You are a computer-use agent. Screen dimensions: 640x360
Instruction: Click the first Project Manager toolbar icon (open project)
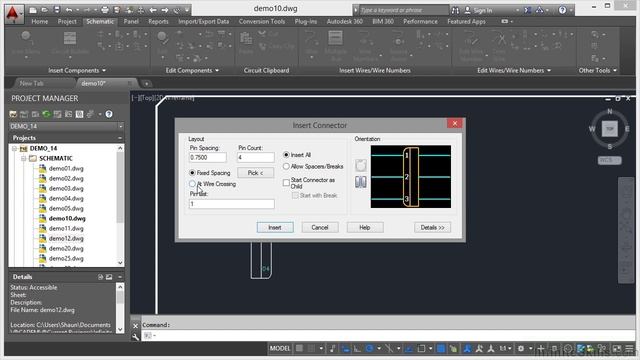coord(13,114)
